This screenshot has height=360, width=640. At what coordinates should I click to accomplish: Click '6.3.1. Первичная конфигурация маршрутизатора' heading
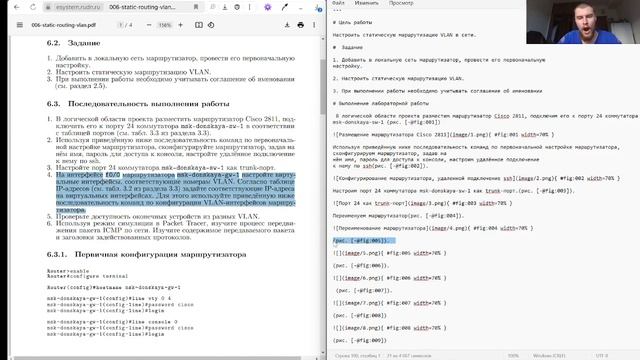[x=147, y=254]
